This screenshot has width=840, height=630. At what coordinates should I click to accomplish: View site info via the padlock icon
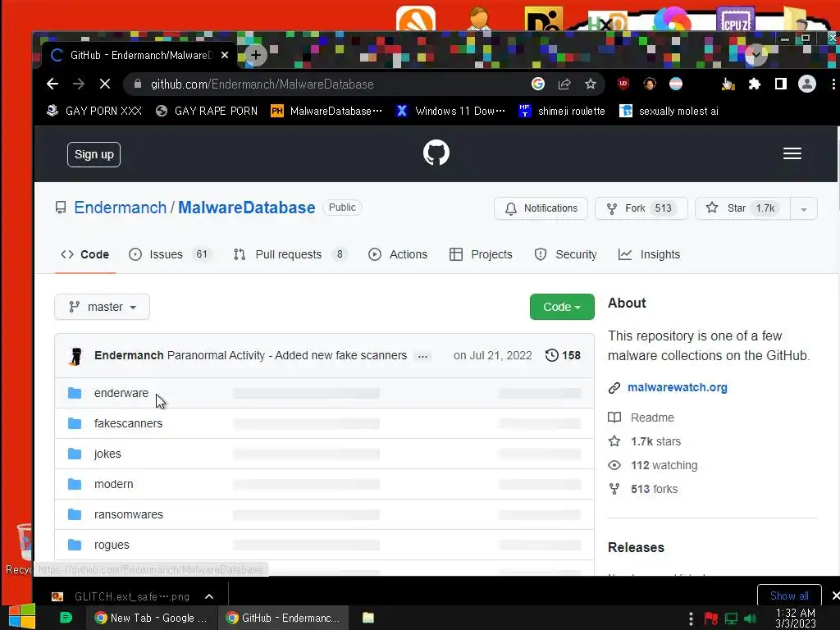tap(138, 84)
